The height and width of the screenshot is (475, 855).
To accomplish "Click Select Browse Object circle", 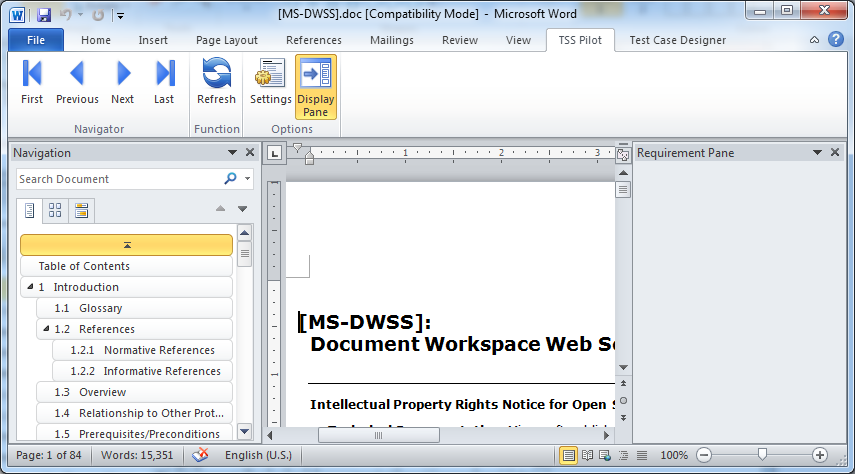I will pyautogui.click(x=623, y=401).
